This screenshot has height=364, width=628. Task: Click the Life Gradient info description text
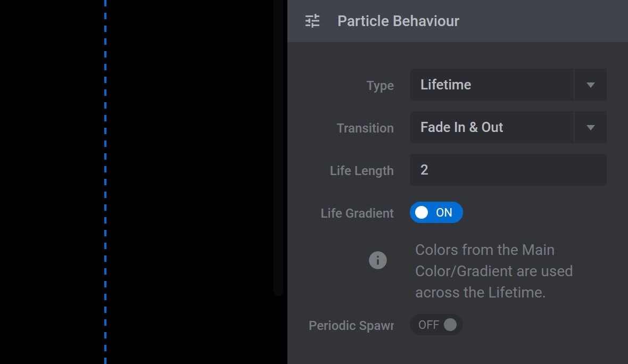click(x=494, y=271)
